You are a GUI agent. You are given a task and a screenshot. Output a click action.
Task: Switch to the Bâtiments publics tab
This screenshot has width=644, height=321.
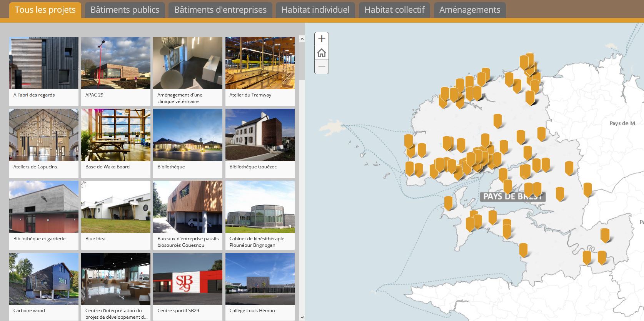pyautogui.click(x=125, y=10)
